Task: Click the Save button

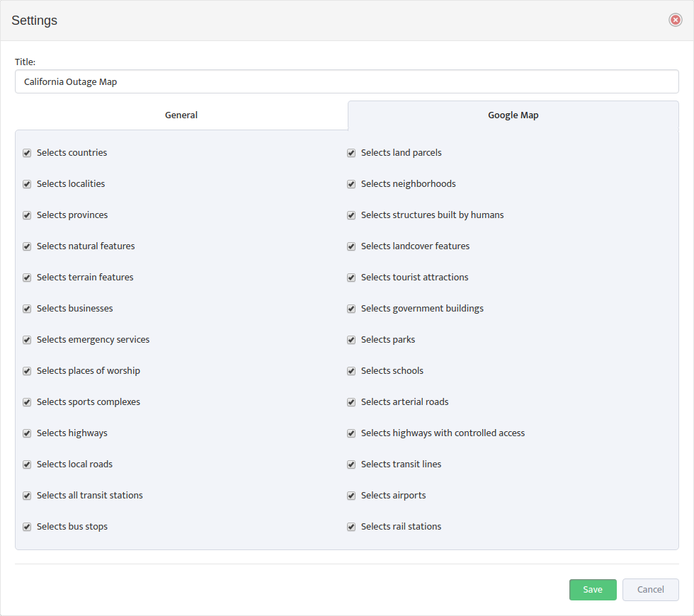Action: coord(593,589)
